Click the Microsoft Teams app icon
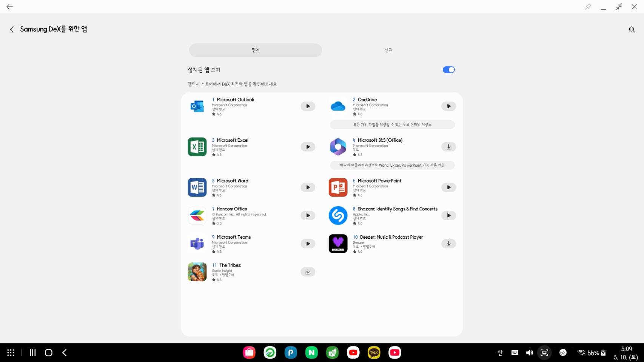The width and height of the screenshot is (644, 362). coord(197,244)
